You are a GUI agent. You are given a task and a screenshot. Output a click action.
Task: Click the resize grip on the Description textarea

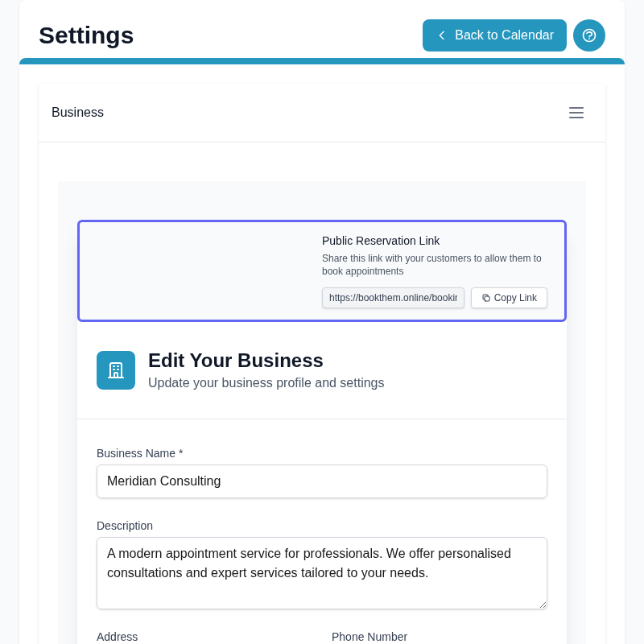543,605
